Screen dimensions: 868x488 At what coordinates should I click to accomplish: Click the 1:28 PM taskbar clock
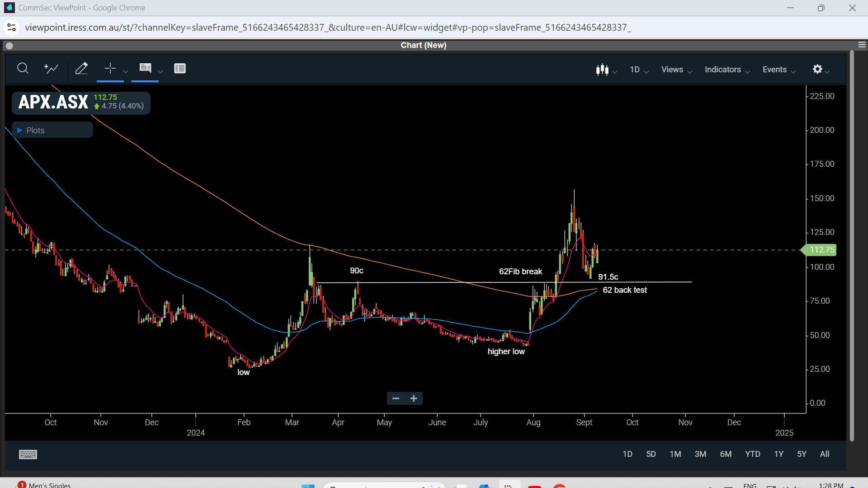pos(831,485)
